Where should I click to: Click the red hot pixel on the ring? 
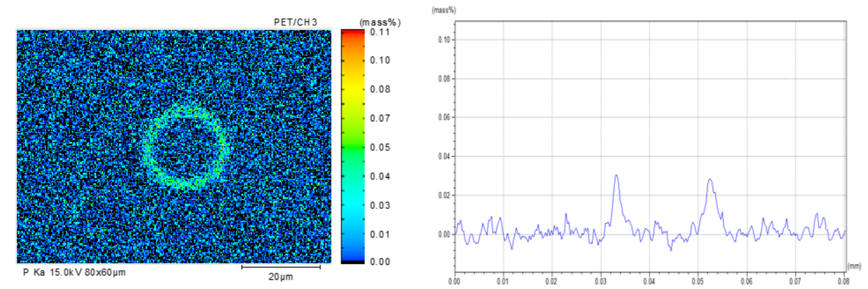[222, 163]
